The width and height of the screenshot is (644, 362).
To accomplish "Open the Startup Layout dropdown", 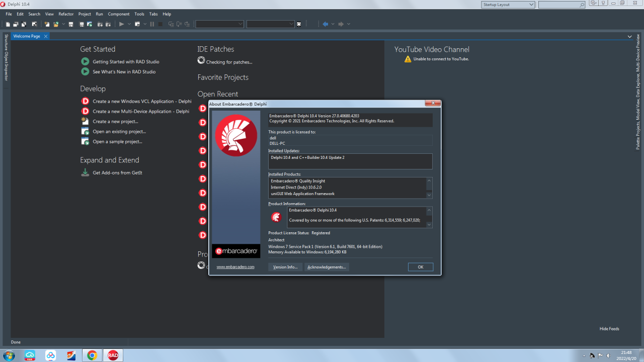I will [508, 5].
